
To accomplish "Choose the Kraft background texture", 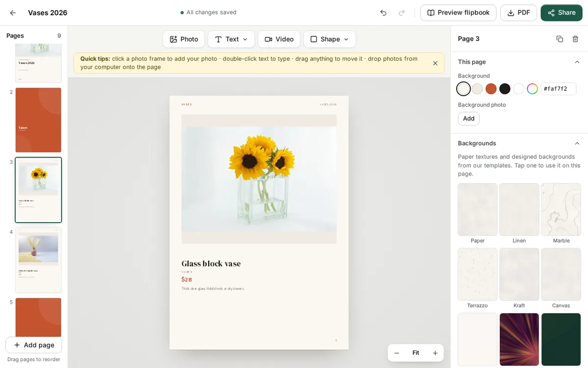I will pyautogui.click(x=519, y=274).
